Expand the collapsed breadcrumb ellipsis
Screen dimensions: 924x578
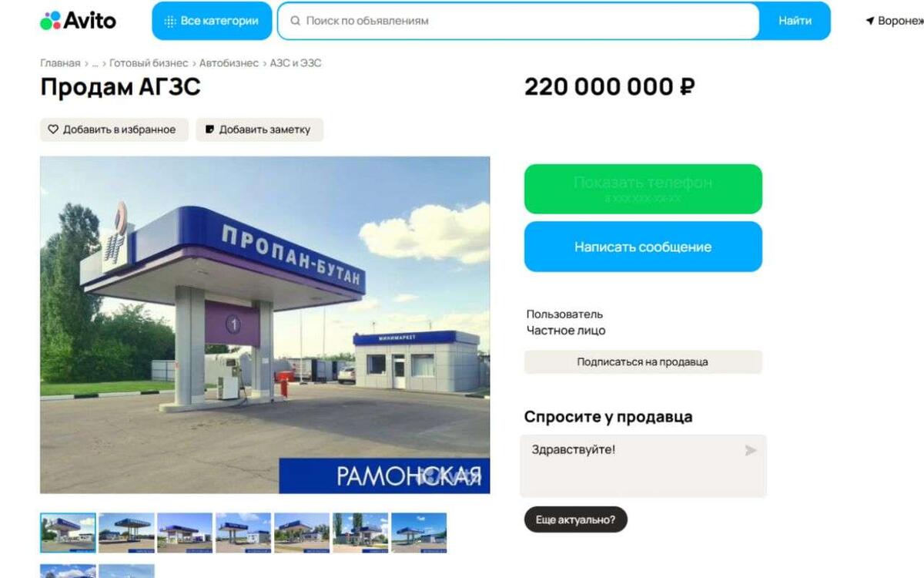95,63
